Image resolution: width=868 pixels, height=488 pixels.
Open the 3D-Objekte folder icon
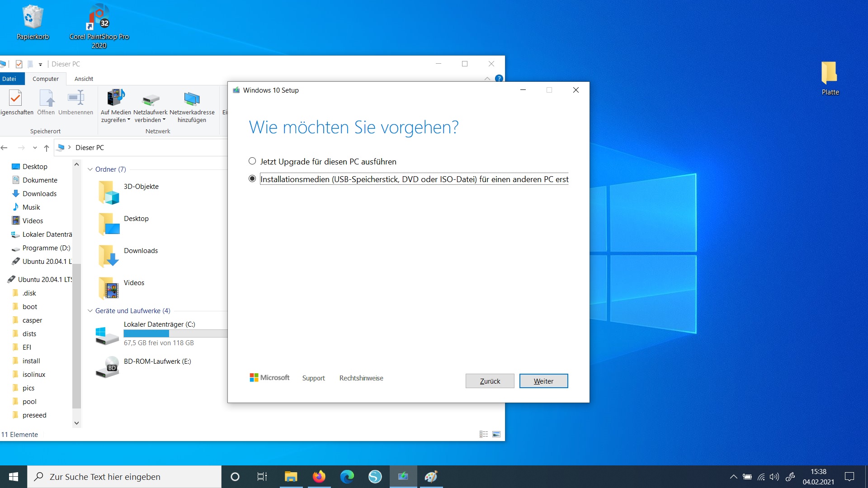[108, 192]
